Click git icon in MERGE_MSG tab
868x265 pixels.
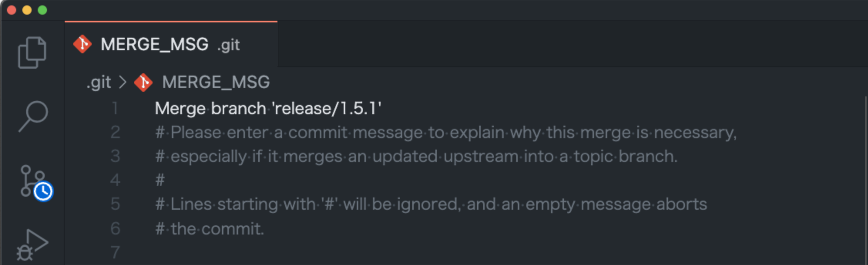(82, 44)
